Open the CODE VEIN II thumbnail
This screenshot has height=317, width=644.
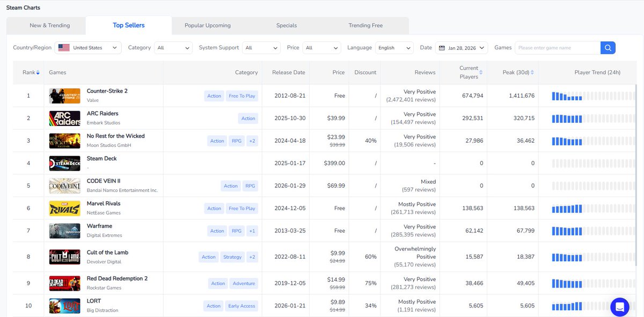tap(65, 186)
